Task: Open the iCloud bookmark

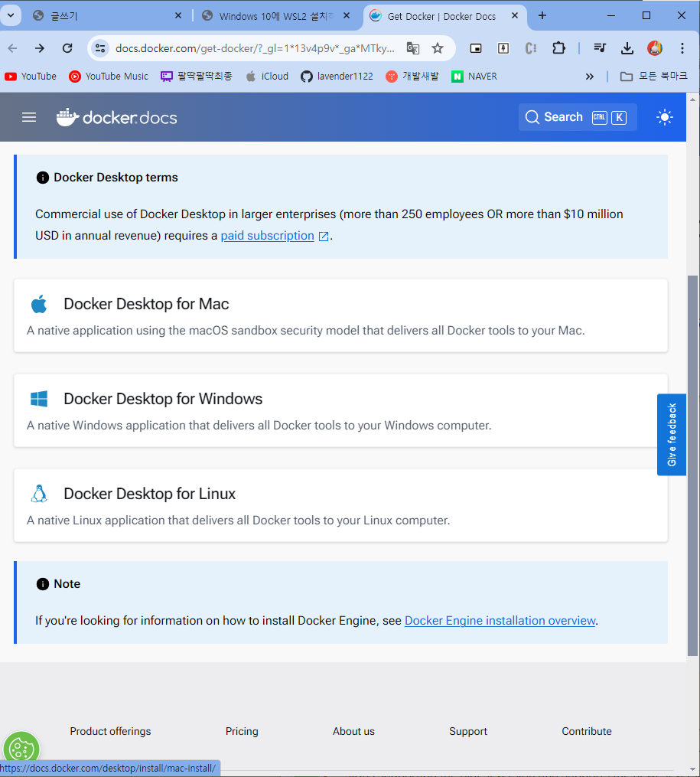Action: point(267,77)
